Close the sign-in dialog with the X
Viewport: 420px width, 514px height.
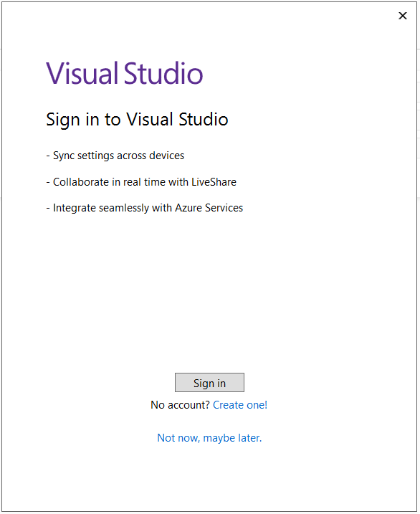403,16
